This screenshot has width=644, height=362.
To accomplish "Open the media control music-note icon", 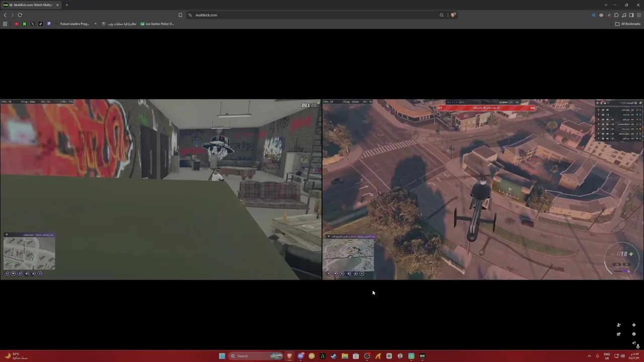I will [624, 15].
